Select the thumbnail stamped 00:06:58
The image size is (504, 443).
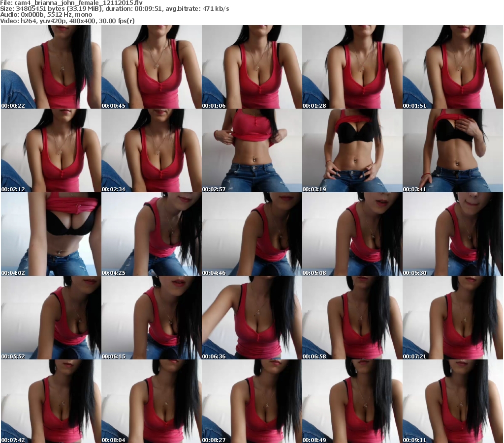pyautogui.click(x=352, y=318)
